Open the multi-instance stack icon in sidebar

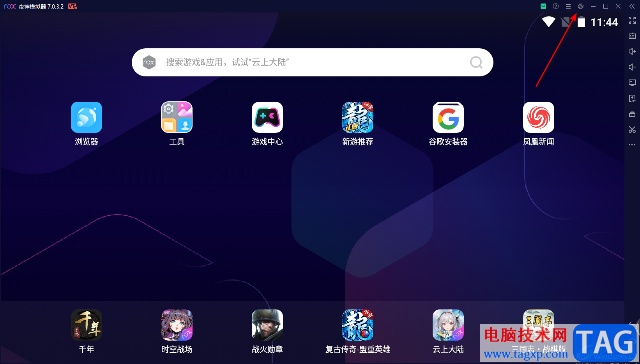[632, 114]
